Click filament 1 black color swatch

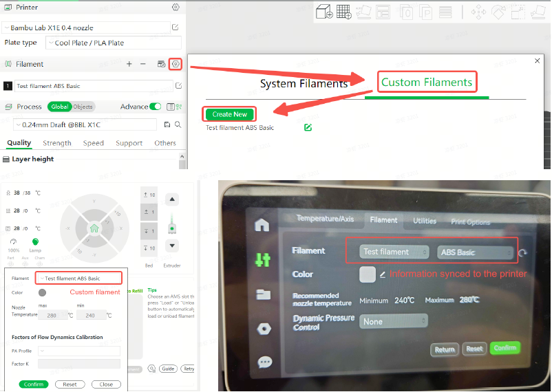click(8, 85)
